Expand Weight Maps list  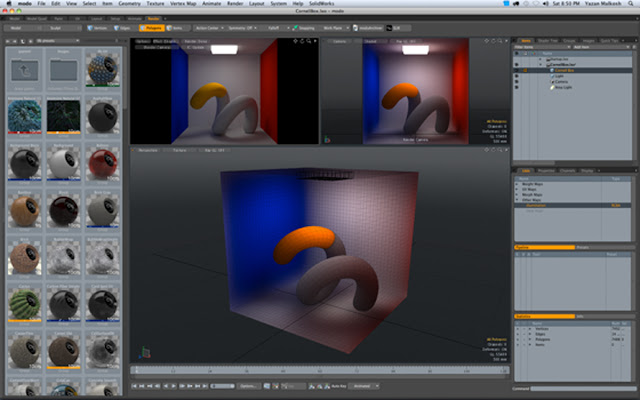pos(517,184)
